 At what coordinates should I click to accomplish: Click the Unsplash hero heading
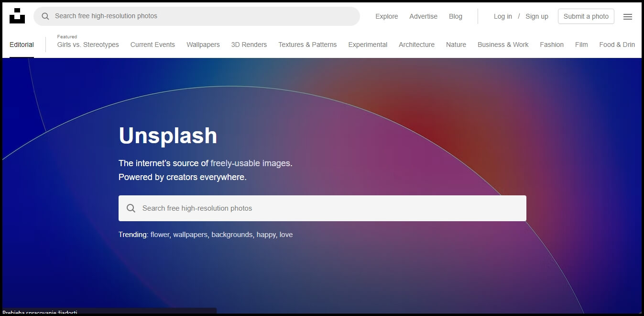click(168, 135)
